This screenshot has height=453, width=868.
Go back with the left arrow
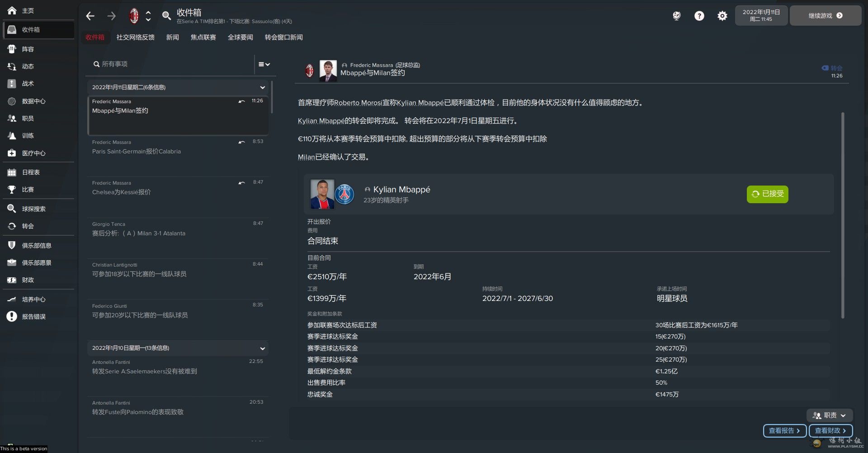(x=90, y=16)
